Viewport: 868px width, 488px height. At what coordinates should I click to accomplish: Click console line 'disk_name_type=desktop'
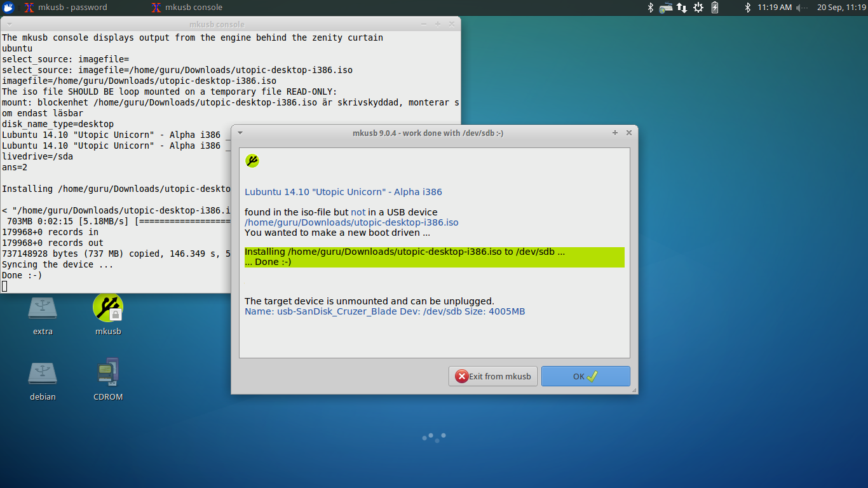[x=58, y=124]
